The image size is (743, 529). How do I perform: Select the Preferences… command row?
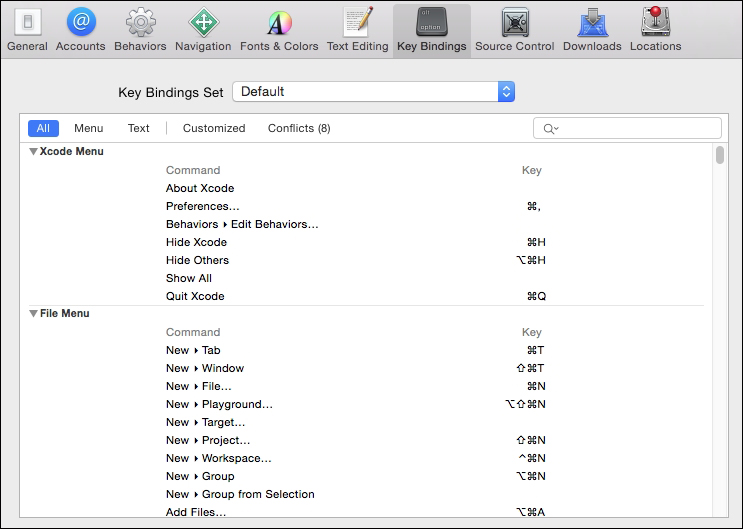(202, 206)
